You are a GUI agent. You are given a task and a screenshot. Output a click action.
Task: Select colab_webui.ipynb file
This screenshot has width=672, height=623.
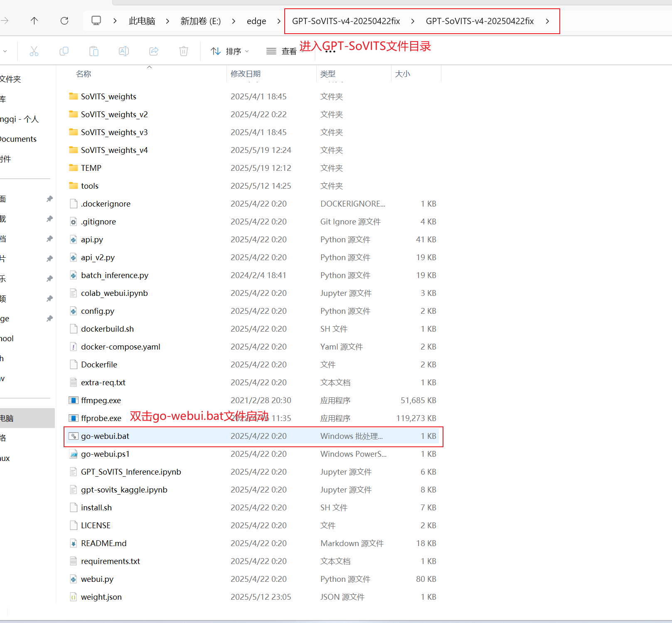point(114,293)
